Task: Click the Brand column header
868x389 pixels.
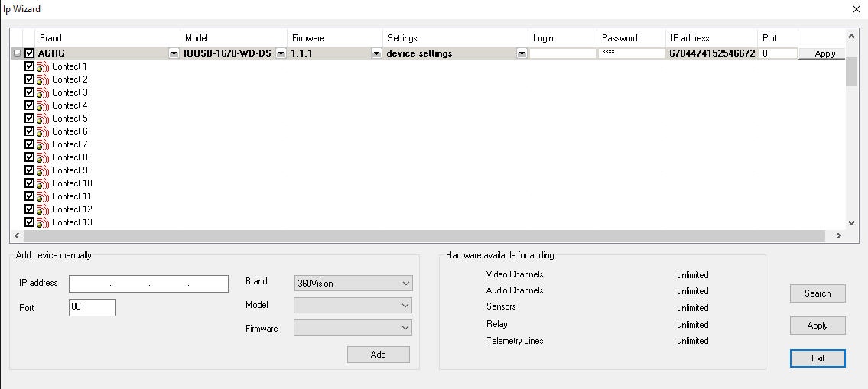Action: click(x=107, y=38)
